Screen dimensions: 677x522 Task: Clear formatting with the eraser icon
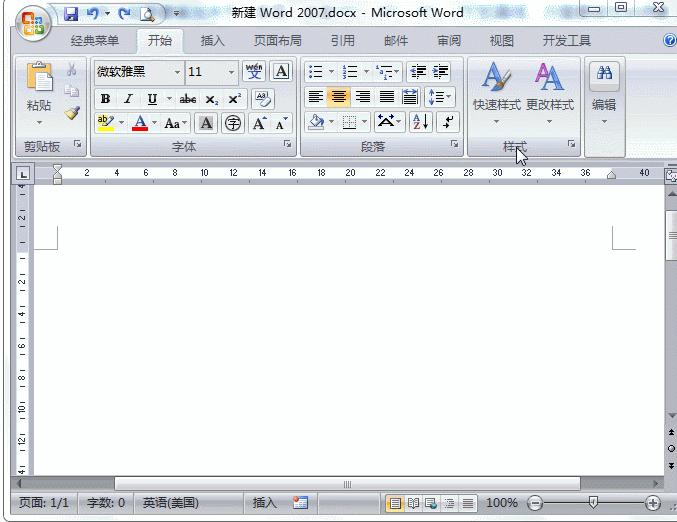(263, 99)
